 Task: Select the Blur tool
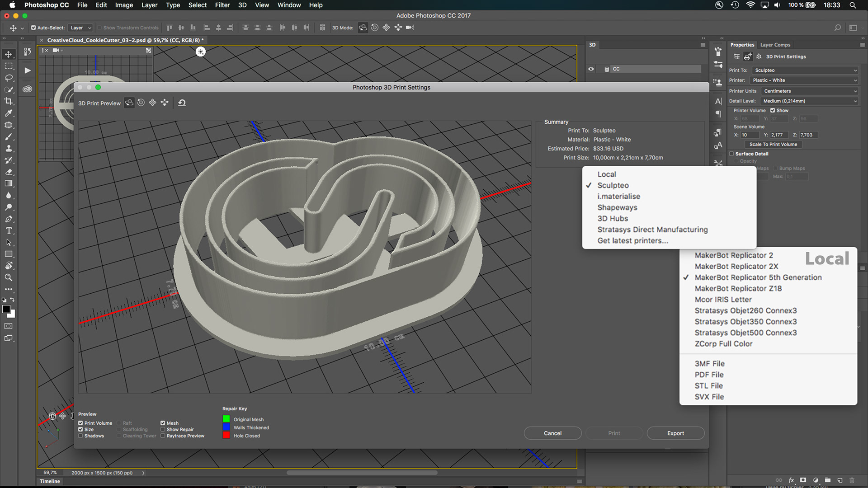(x=9, y=195)
